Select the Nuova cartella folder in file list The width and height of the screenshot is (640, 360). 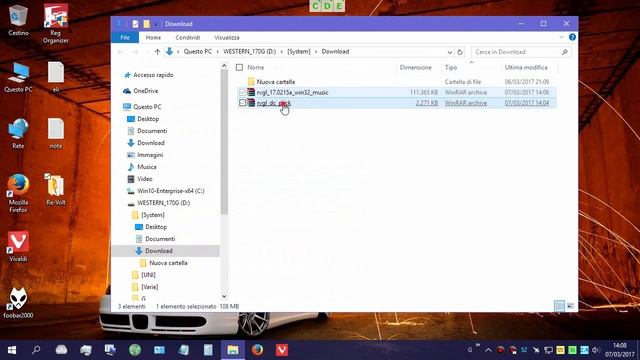pyautogui.click(x=276, y=82)
